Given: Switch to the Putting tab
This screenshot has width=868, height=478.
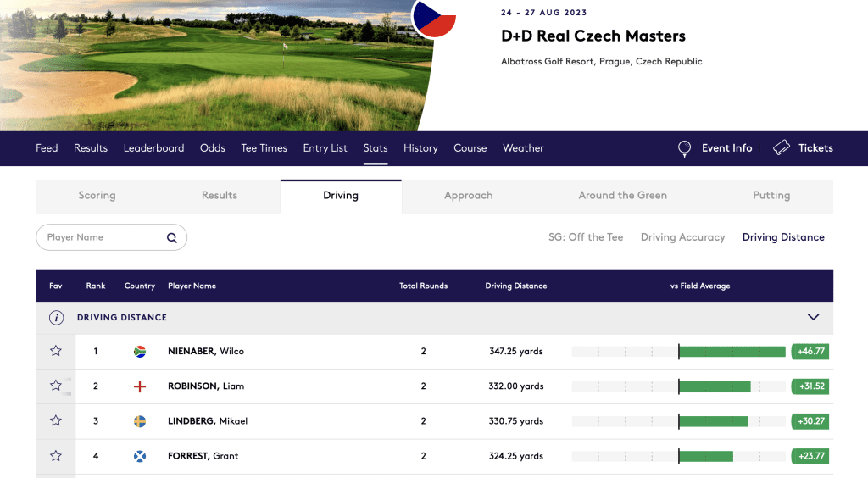Looking at the screenshot, I should (x=771, y=195).
